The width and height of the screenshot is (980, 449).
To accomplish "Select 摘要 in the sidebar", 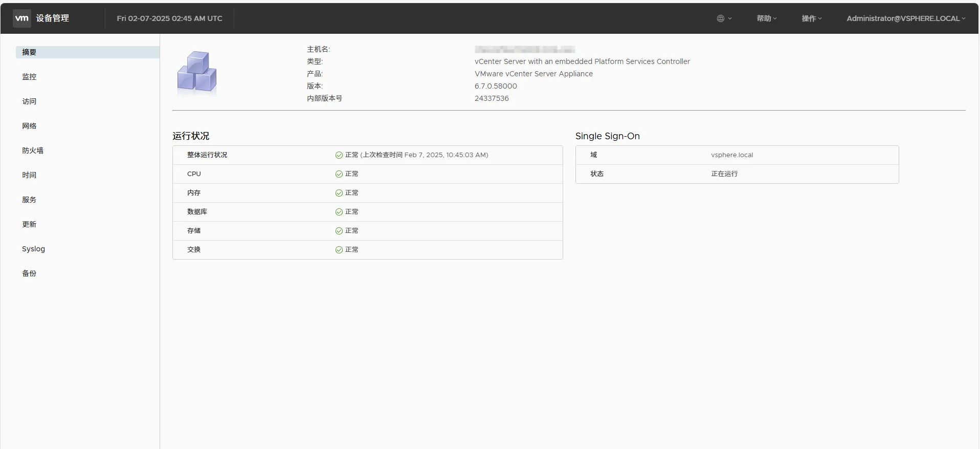I will click(87, 52).
